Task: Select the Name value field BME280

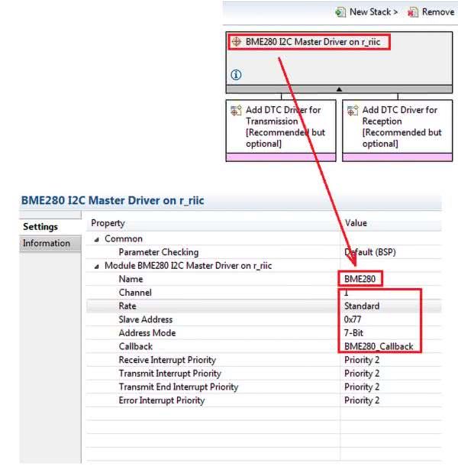Action: click(360, 280)
